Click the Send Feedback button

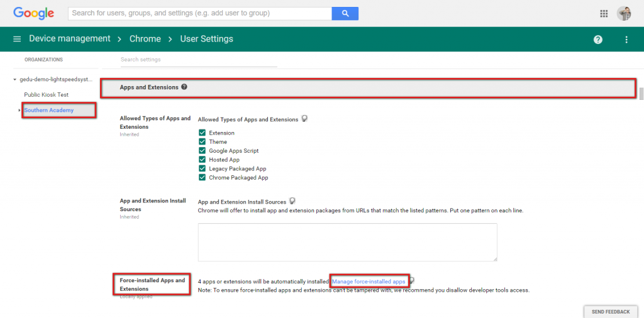(x=610, y=312)
